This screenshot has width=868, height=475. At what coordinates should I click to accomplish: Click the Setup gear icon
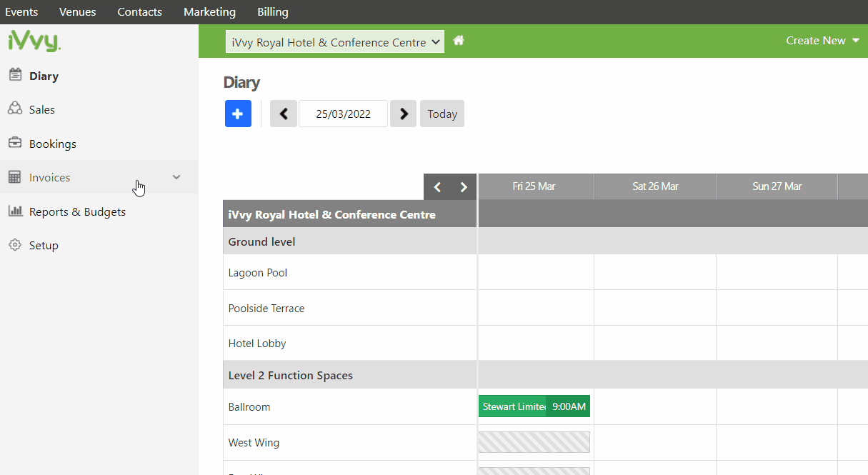click(x=15, y=245)
